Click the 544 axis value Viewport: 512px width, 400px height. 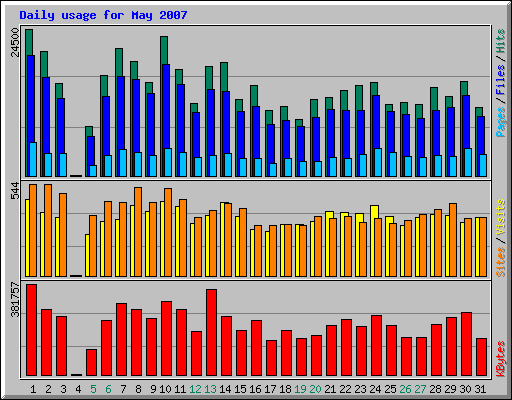16,191
